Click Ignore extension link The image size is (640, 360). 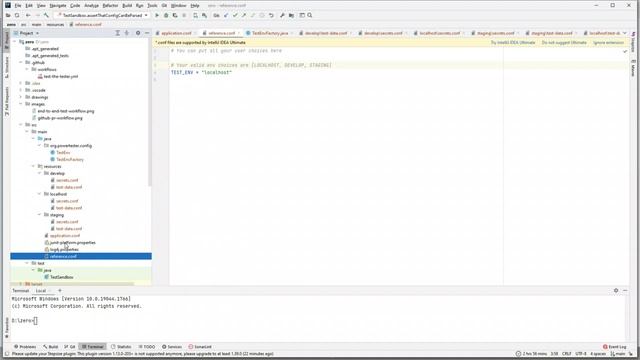(608, 43)
